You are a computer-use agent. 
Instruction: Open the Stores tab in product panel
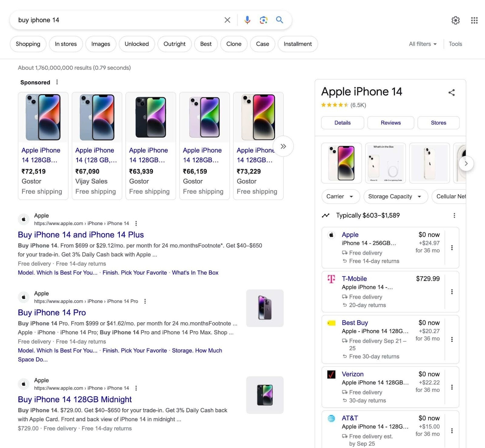point(438,123)
